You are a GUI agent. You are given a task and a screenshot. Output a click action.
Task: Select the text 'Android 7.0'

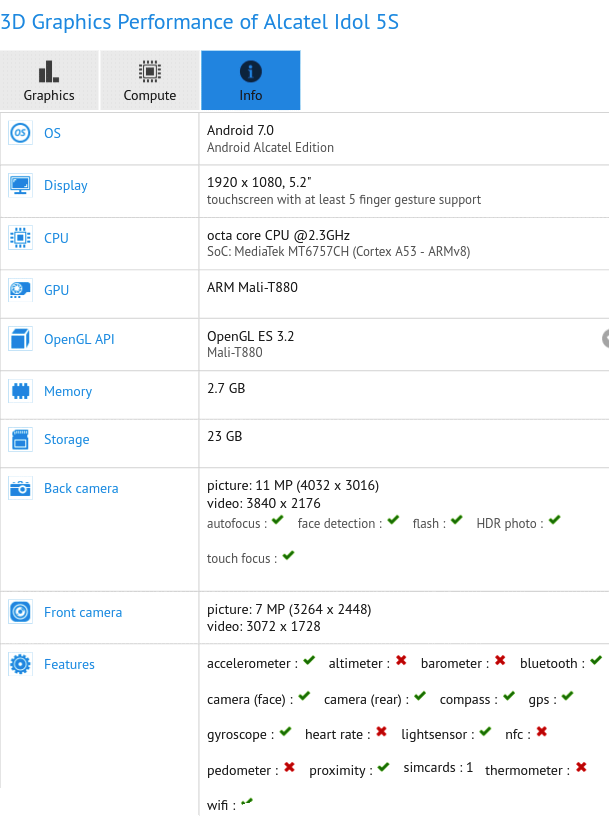coord(240,130)
